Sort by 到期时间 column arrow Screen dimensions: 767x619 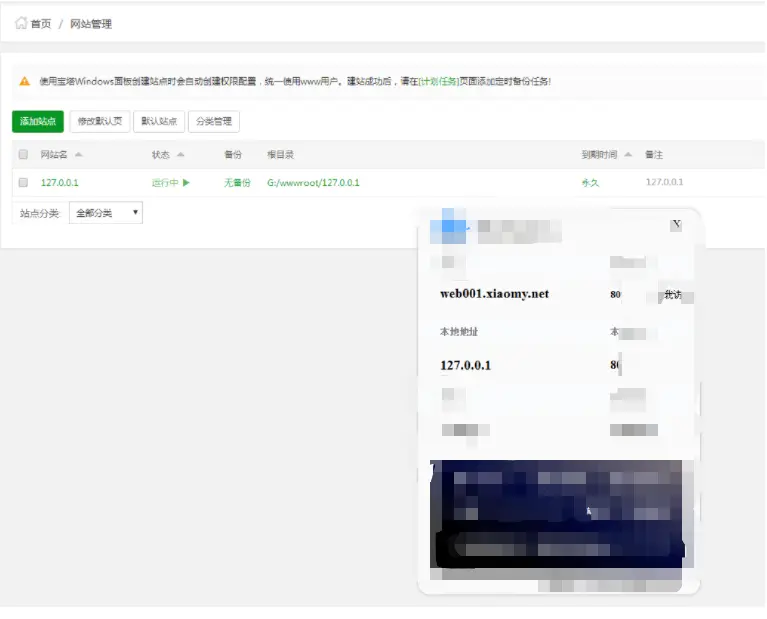[x=628, y=155]
